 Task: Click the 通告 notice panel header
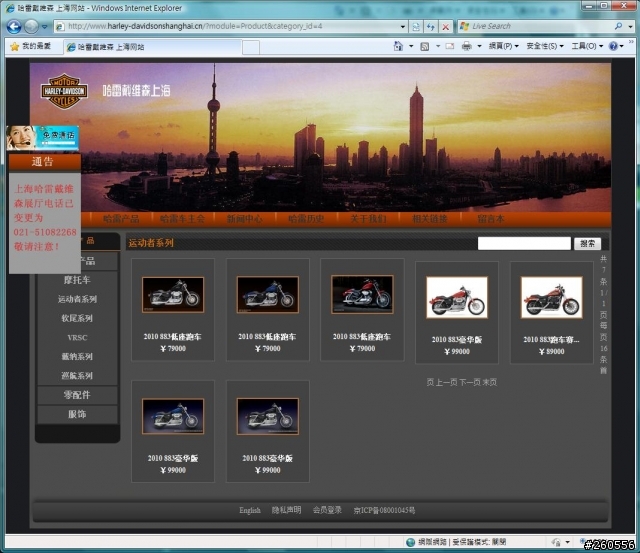pyautogui.click(x=44, y=162)
